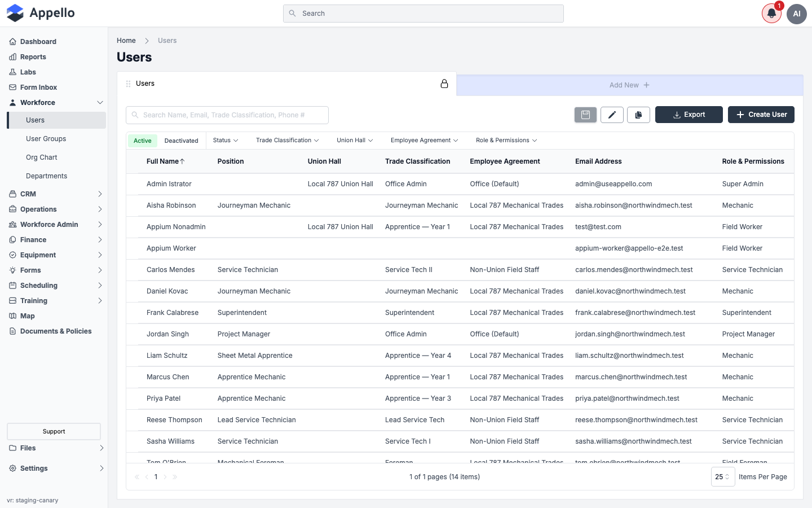Open the Status filter dropdown
Image resolution: width=812 pixels, height=508 pixels.
226,140
